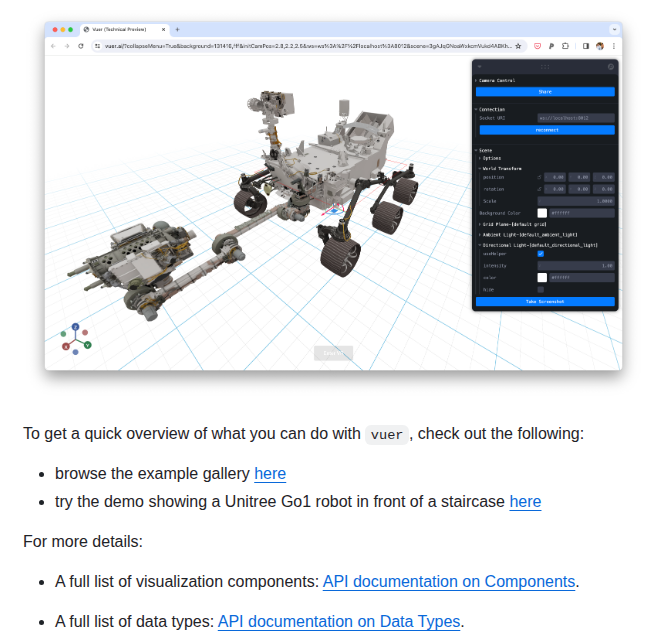Open the tab search dropdown arrow
This screenshot has height=632, width=645.
pyautogui.click(x=614, y=29)
